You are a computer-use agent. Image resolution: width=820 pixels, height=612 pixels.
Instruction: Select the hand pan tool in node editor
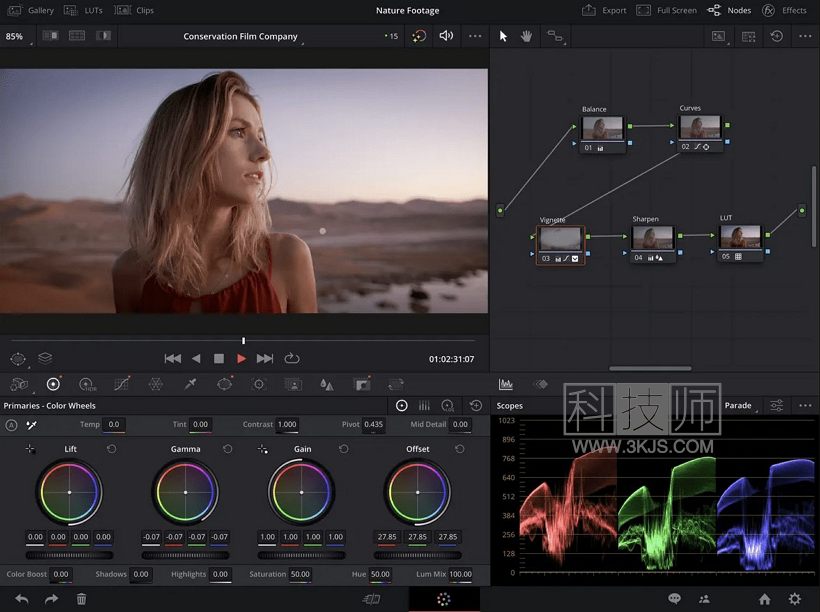(526, 36)
